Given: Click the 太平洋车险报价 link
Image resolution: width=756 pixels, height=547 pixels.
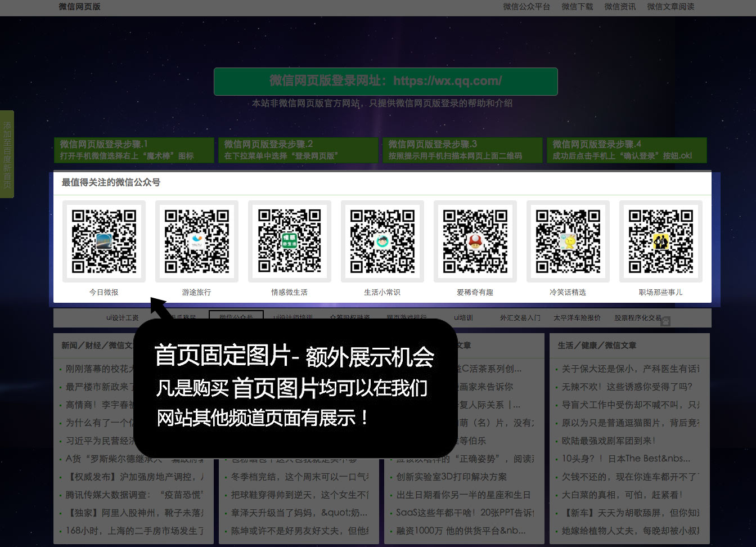Looking at the screenshot, I should pos(577,318).
